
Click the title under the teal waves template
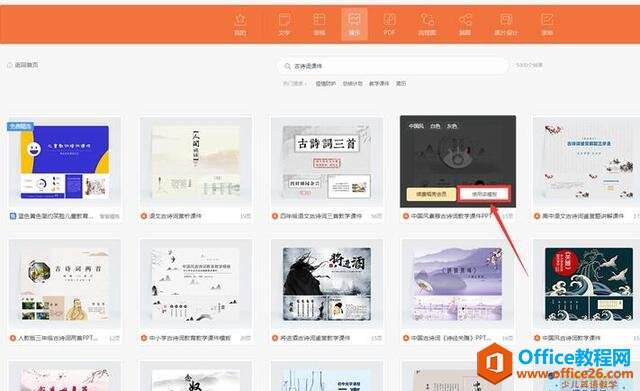tap(571, 338)
